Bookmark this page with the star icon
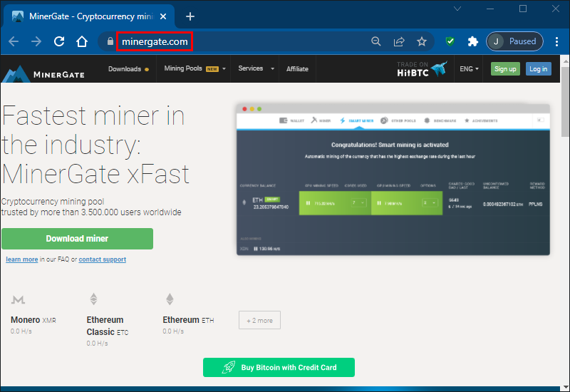The width and height of the screenshot is (570, 392). (x=422, y=41)
